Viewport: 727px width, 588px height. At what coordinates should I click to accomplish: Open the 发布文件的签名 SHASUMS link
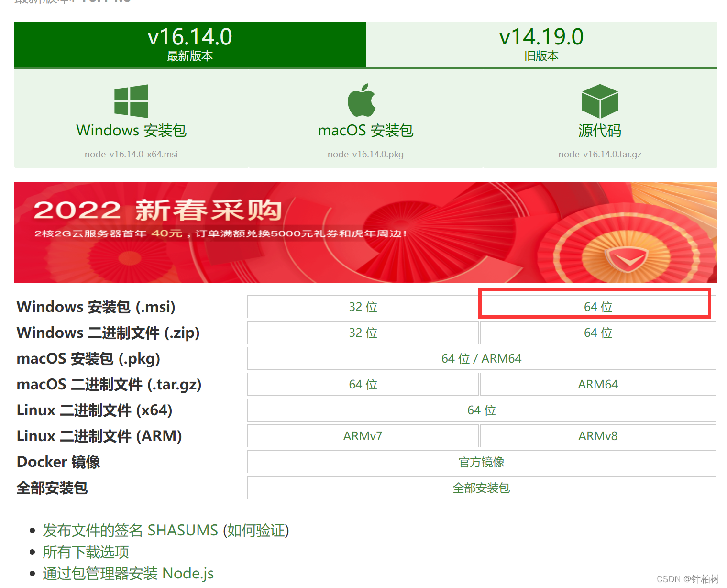[131, 530]
